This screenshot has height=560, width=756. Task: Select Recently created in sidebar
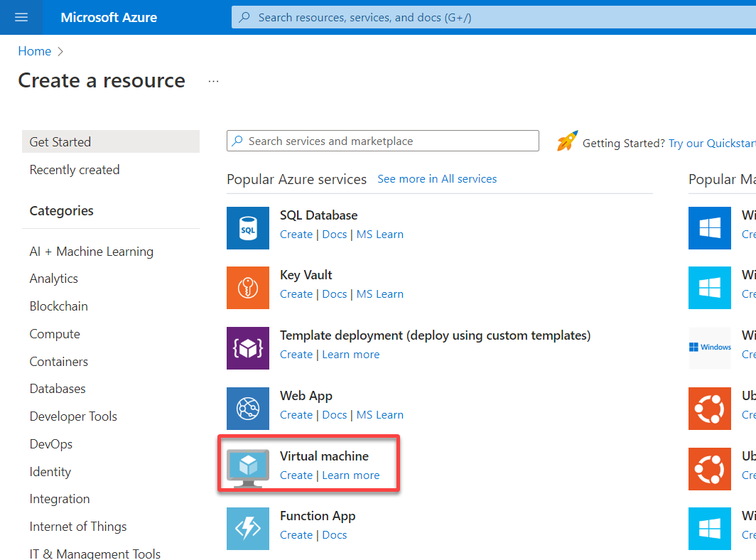pyautogui.click(x=74, y=170)
